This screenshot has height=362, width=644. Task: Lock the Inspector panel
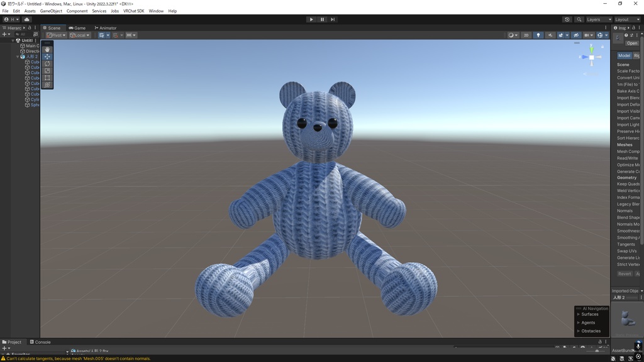[633, 28]
